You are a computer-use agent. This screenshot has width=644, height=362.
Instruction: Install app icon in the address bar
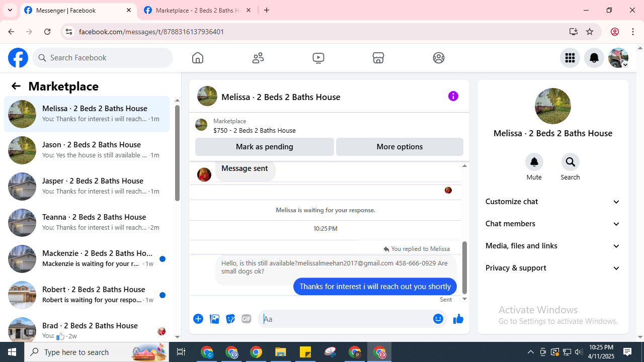pos(574,32)
